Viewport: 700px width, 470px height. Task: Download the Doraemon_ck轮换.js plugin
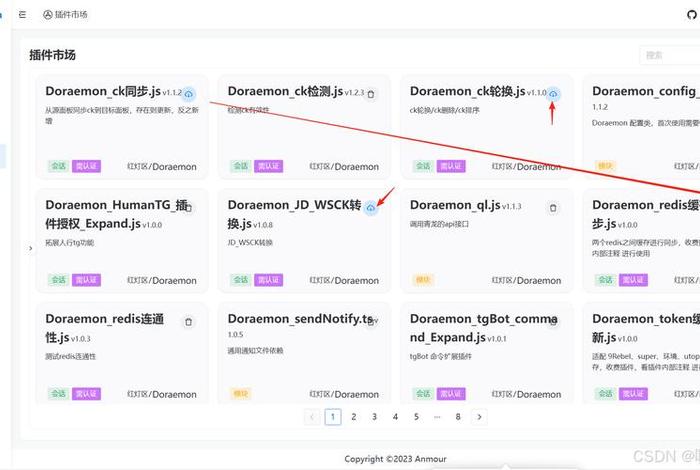tap(553, 94)
